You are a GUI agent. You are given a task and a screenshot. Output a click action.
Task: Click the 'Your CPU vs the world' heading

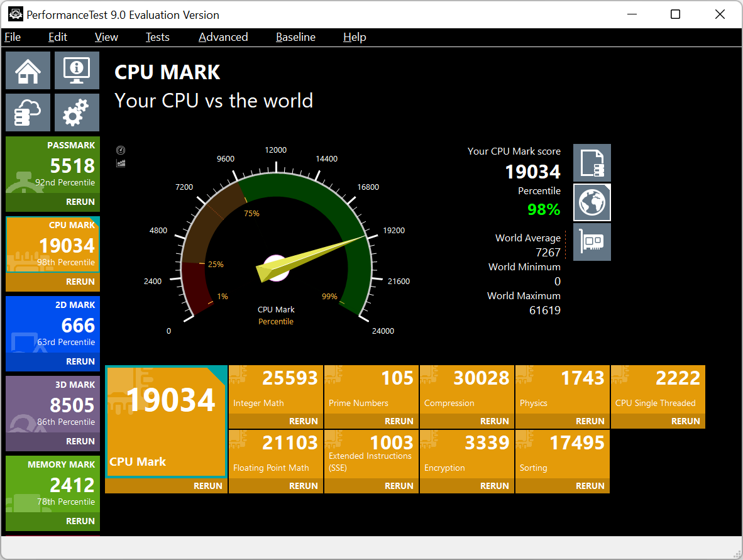[x=214, y=101]
